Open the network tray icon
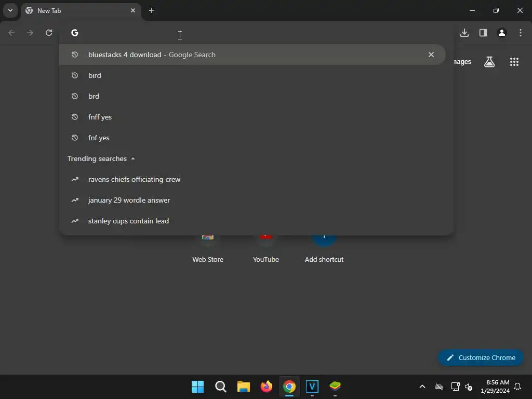 (455, 387)
